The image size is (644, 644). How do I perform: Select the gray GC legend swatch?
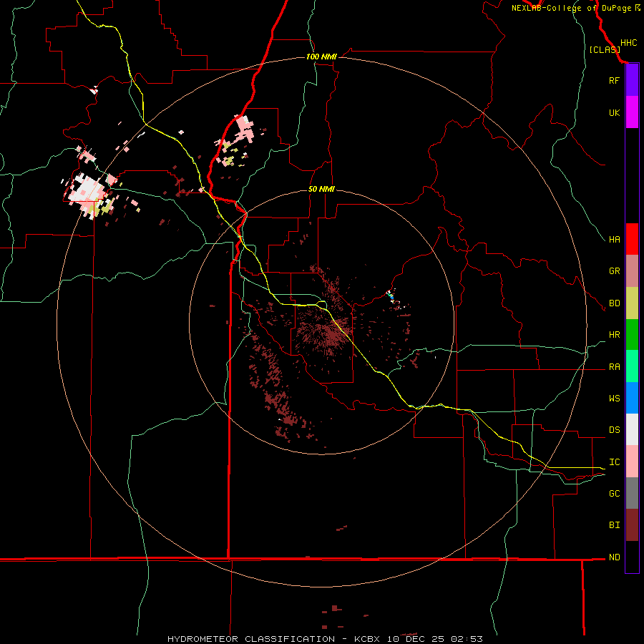[632, 493]
